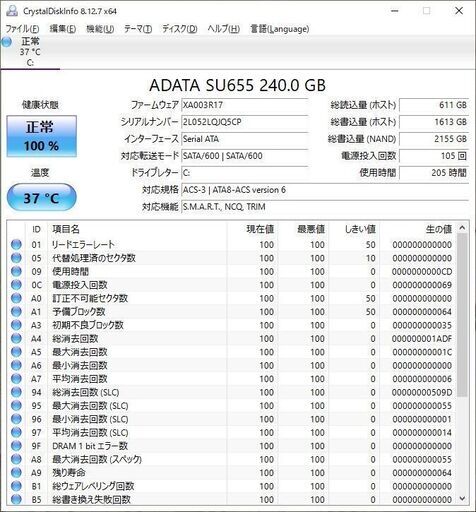Click status orb for 電源投入回数 ID 0C row
Viewport: 476px width, 512px height.
(x=16, y=285)
